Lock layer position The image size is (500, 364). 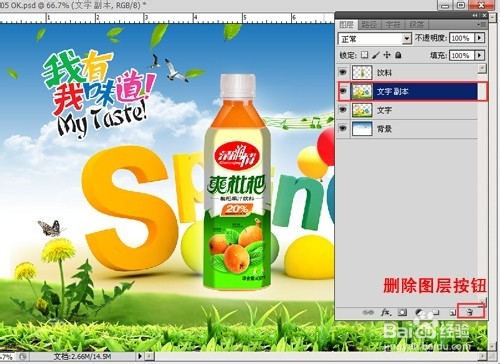coord(387,55)
